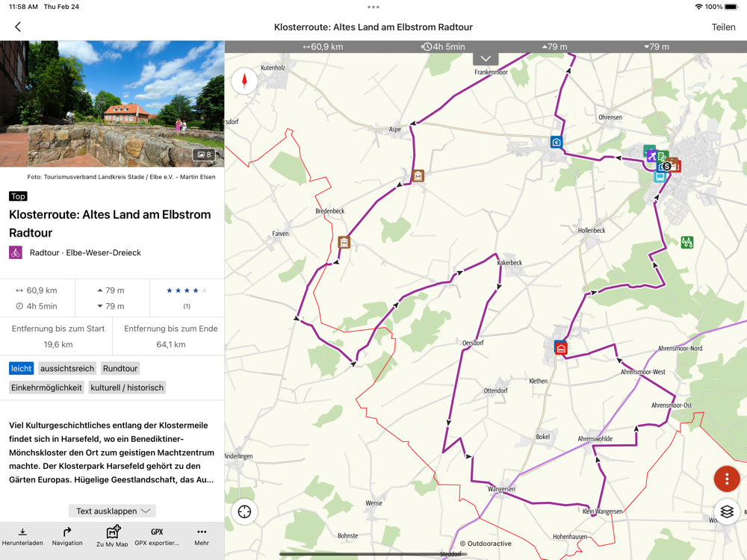Tap the Outdooractive attribution on map
747x560 pixels.
tap(486, 544)
